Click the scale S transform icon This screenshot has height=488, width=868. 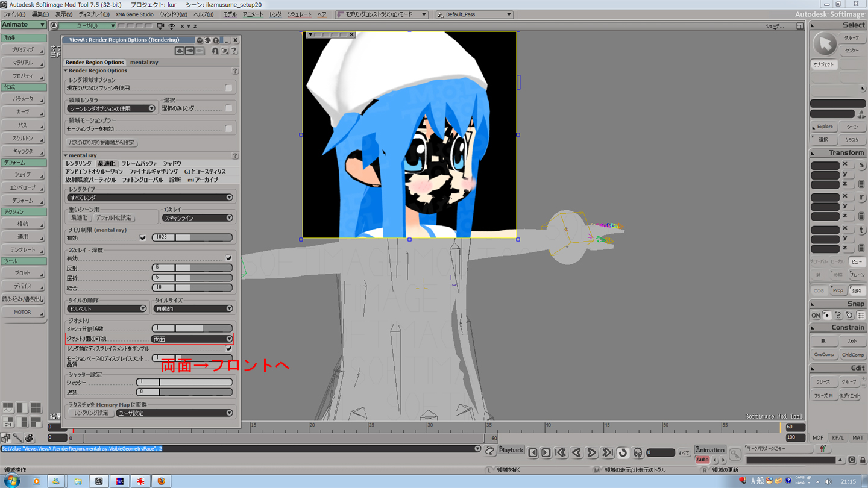(x=861, y=165)
